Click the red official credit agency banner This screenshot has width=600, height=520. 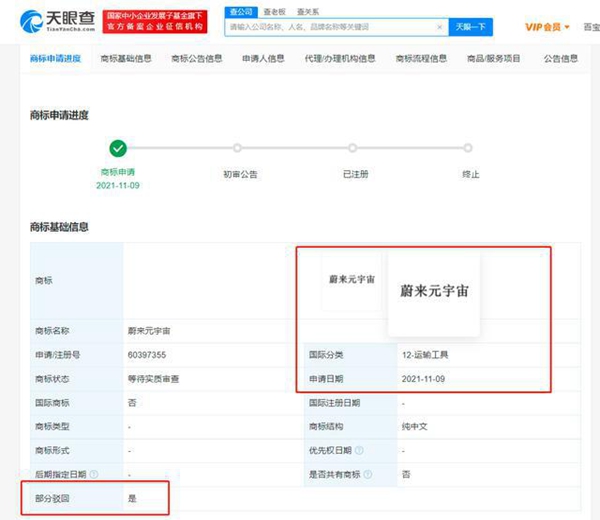point(155,21)
